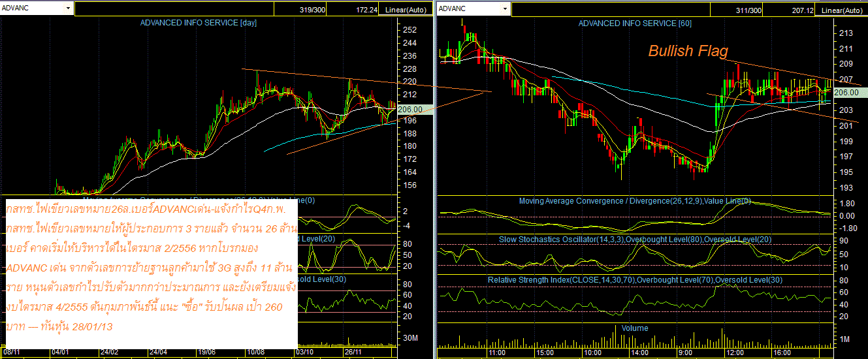Click Linear(Auto) scale button on 60-minute chart
Screen dimensions: 868x359
tap(843, 10)
